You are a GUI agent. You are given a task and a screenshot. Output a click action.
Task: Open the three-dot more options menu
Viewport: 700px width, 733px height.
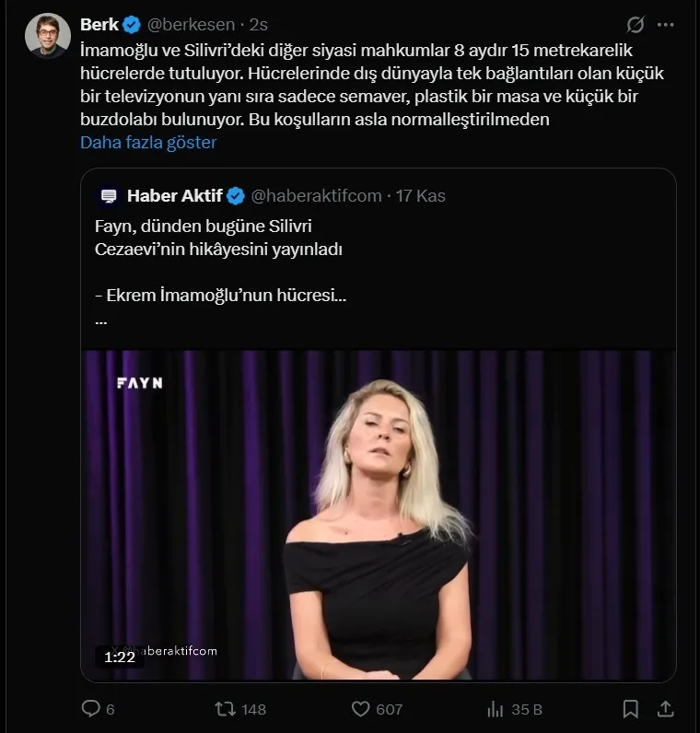(x=666, y=25)
